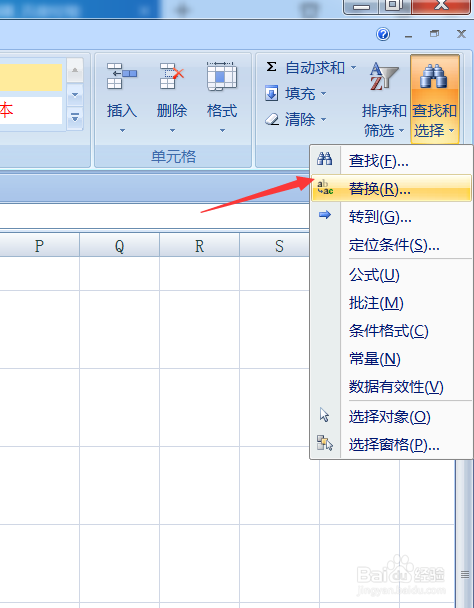474x608 pixels.
Task: Choose 查找(F)... from menu
Action: [x=392, y=160]
